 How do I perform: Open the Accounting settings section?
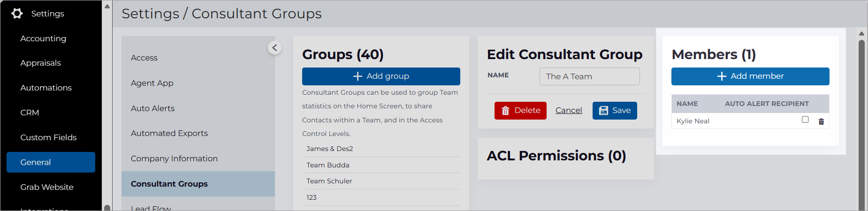[x=43, y=38]
